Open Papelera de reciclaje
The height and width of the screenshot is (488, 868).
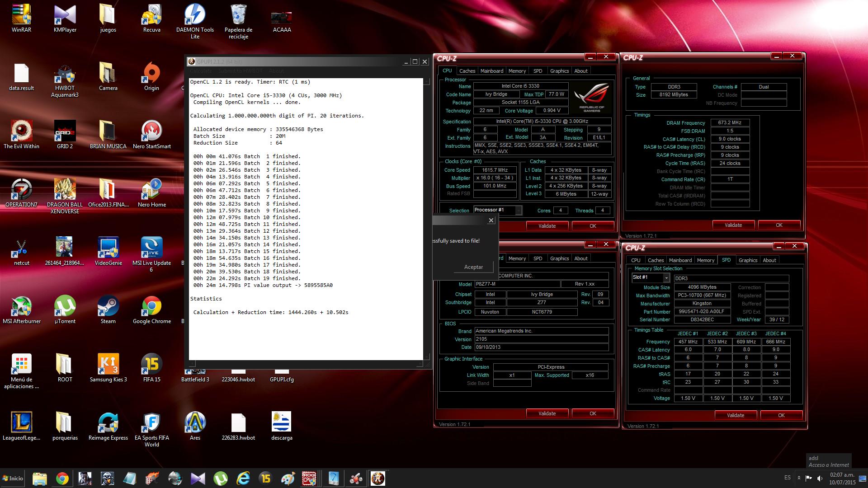pyautogui.click(x=238, y=21)
